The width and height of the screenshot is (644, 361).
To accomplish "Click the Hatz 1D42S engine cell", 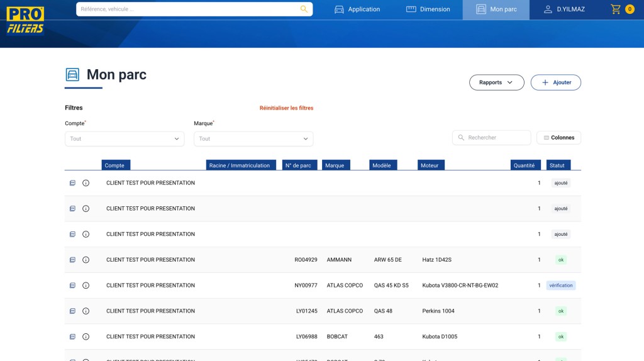I will (436, 260).
